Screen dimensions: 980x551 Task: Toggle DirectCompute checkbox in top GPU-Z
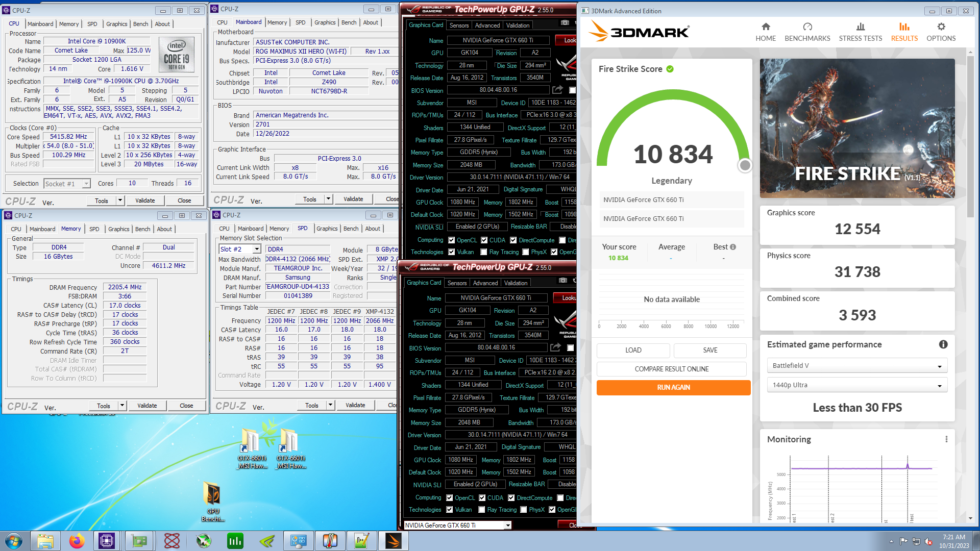(x=513, y=240)
